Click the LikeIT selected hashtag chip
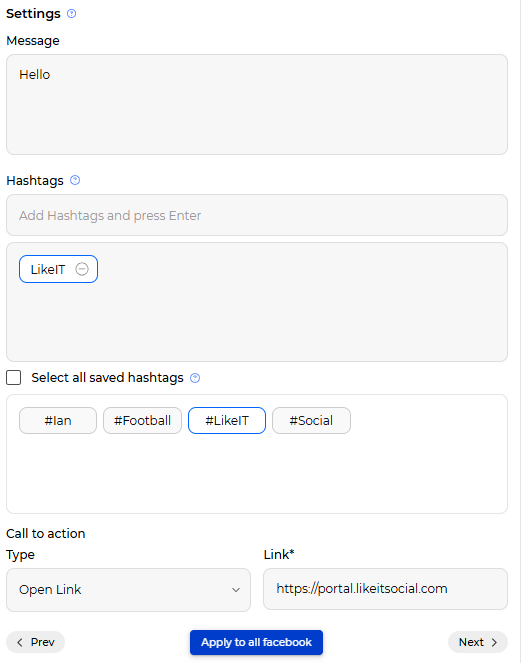Screen dimensions: 521x663 [58, 269]
